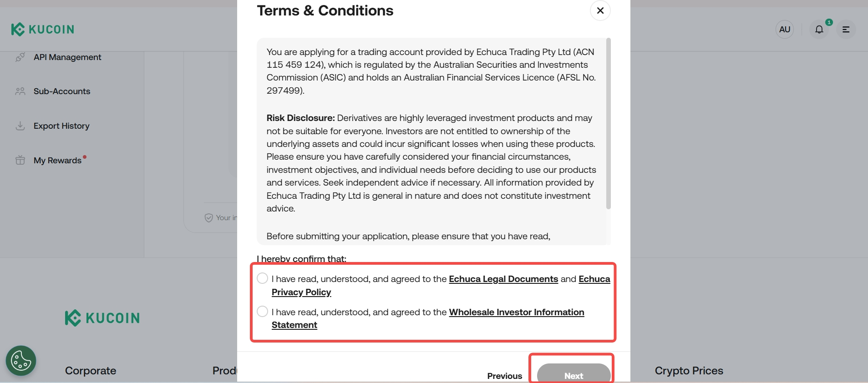Screen dimensions: 868x383
Task: Select the Wholesale Investor Statement agreement radio
Action: pyautogui.click(x=262, y=312)
